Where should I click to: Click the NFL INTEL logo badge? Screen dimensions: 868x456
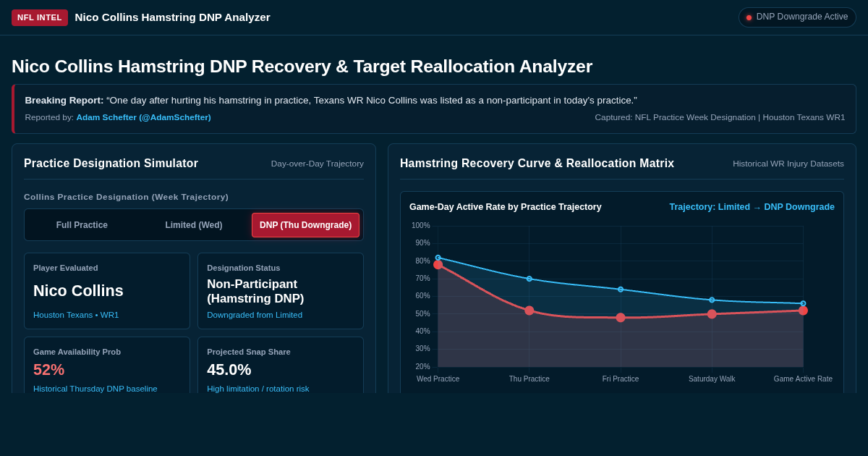click(x=40, y=17)
